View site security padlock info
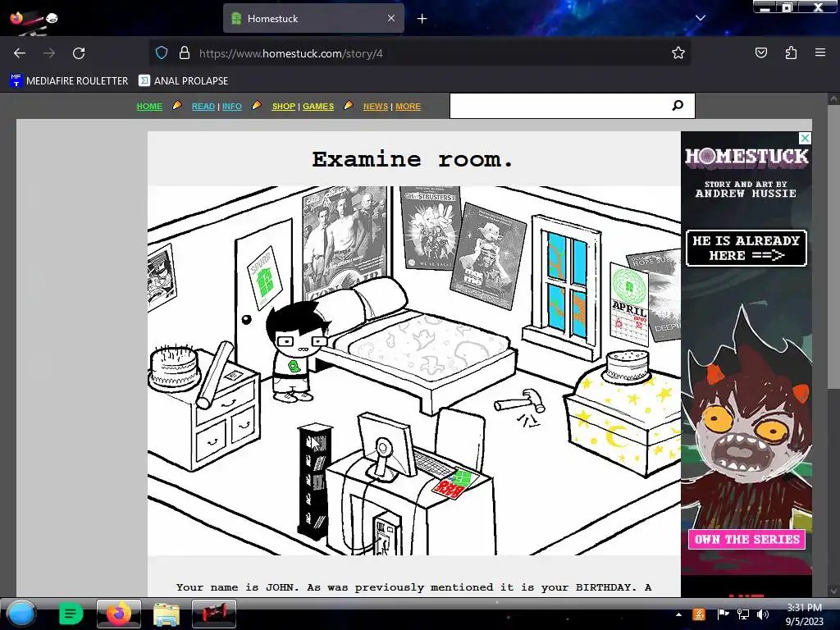Screen dimensions: 840x630 (185, 53)
